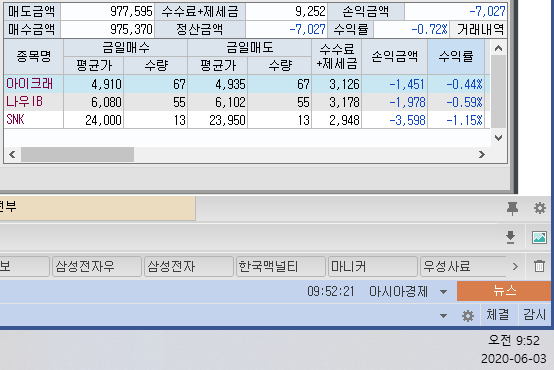Click overall 수익률 value -0.72%
Viewport: 554px width, 370px height.
point(429,29)
